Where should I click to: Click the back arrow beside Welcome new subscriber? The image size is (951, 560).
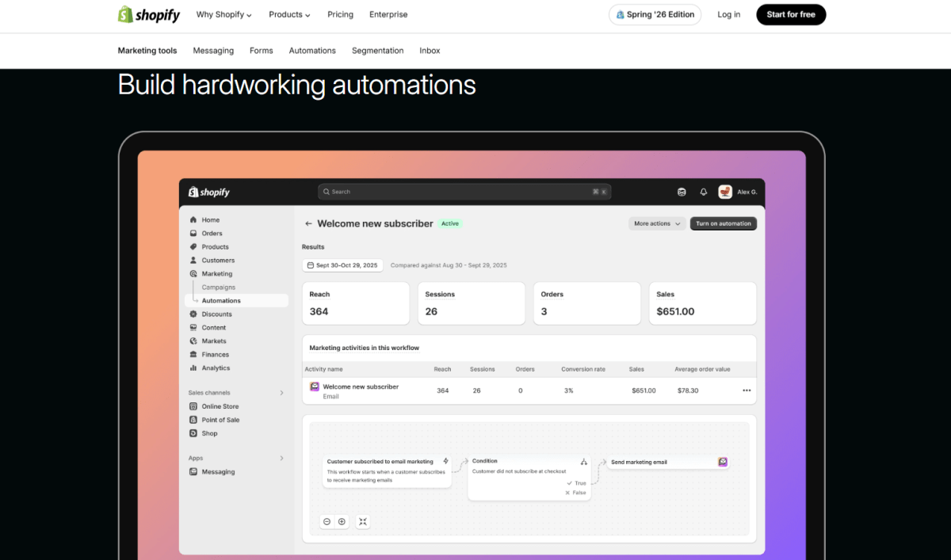[x=308, y=224]
